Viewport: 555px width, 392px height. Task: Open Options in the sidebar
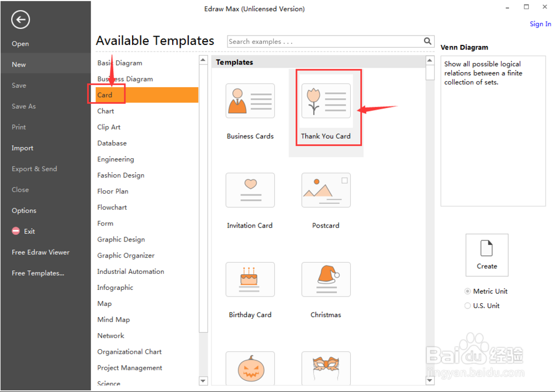pyautogui.click(x=24, y=210)
